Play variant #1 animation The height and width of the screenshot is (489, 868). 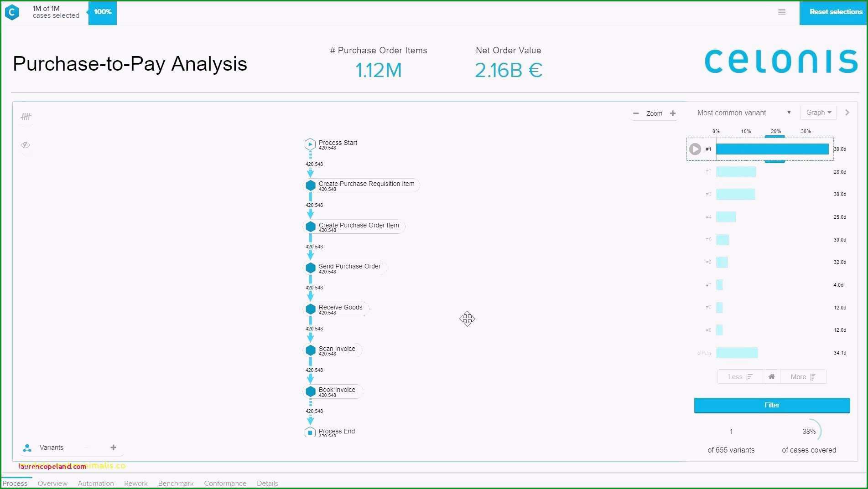point(695,149)
